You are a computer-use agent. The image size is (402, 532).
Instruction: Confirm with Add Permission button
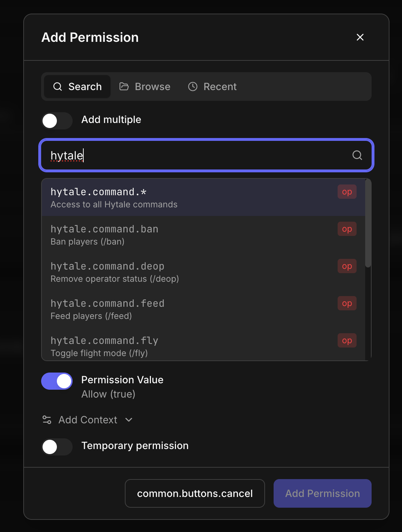point(323,493)
